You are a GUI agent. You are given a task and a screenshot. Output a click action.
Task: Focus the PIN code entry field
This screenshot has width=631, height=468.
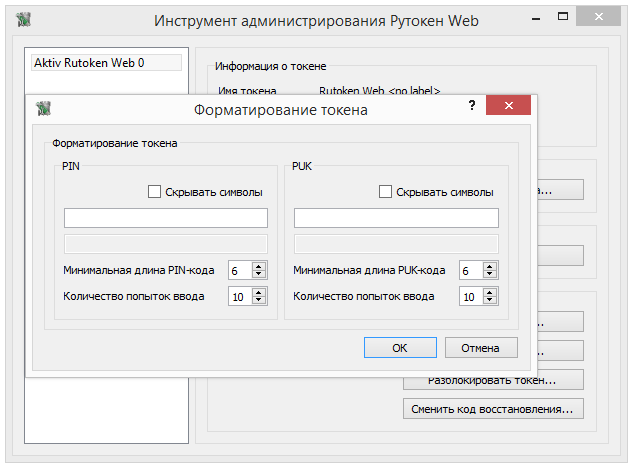point(165,218)
